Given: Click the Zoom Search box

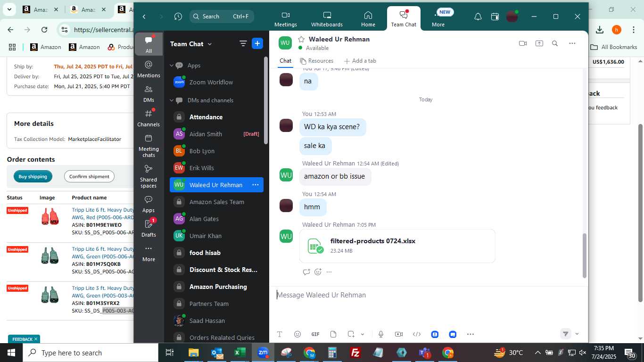Looking at the screenshot, I should 222,16.
